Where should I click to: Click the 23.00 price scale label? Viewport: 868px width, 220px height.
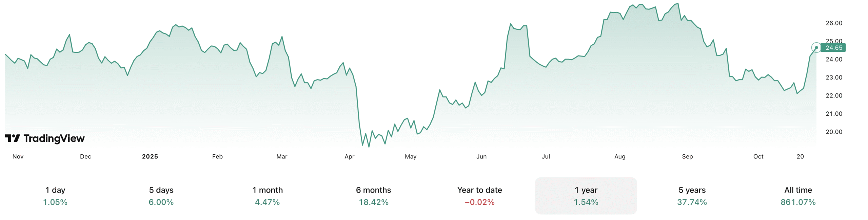click(x=834, y=78)
